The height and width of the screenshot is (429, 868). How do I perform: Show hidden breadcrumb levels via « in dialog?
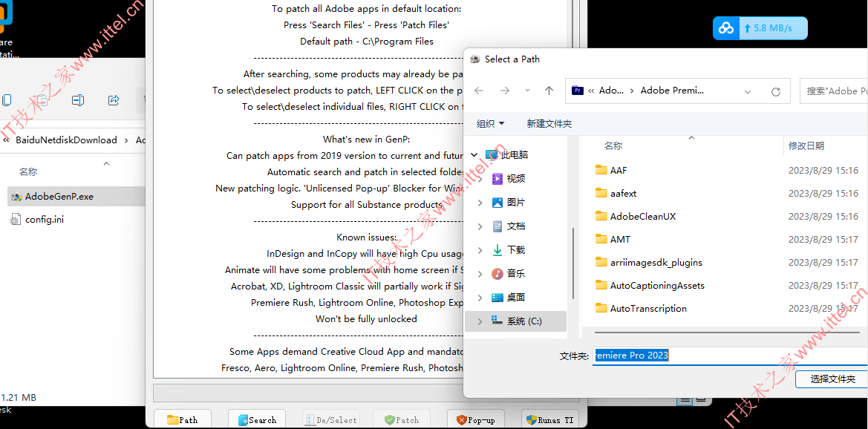click(591, 91)
